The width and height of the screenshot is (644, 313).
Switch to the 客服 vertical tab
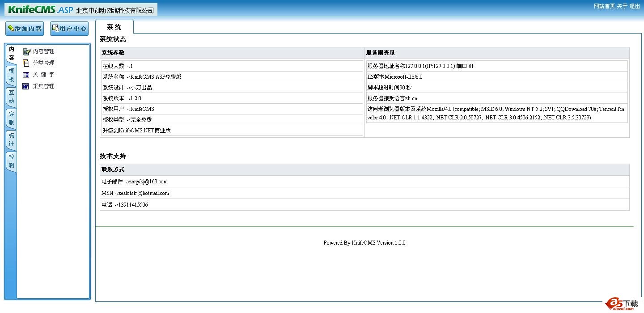point(12,118)
